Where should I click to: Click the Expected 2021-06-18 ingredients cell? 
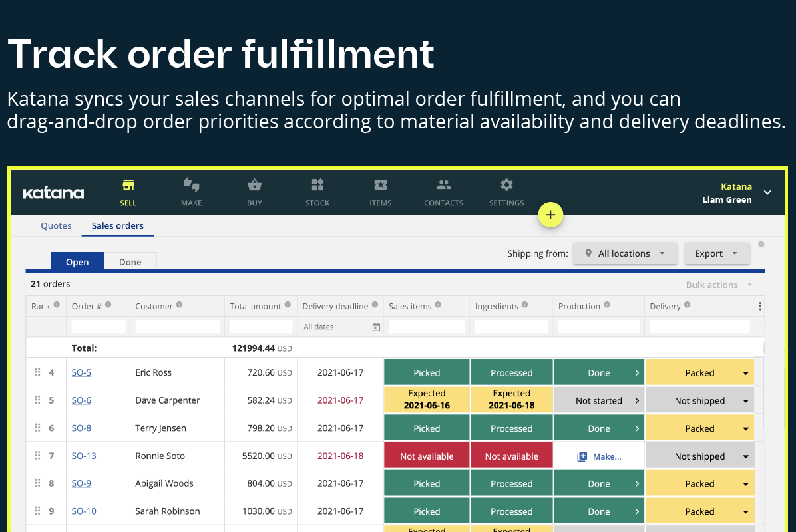click(511, 400)
